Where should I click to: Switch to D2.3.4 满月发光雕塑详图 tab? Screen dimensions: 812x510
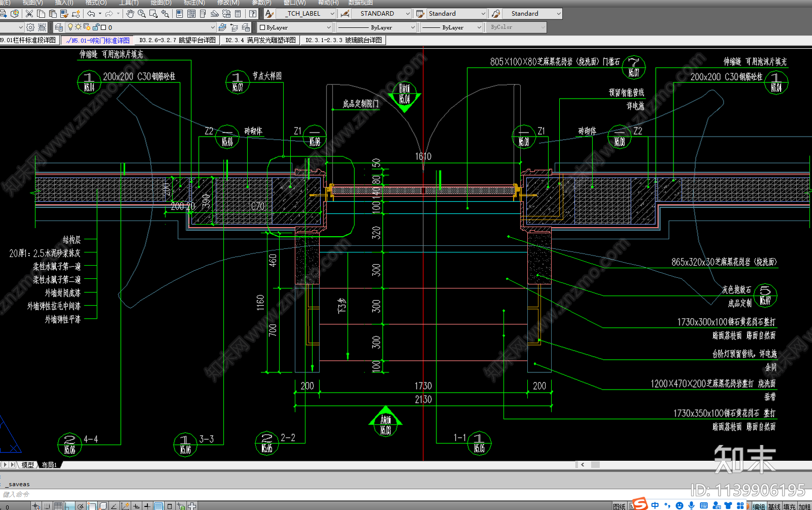(261, 40)
